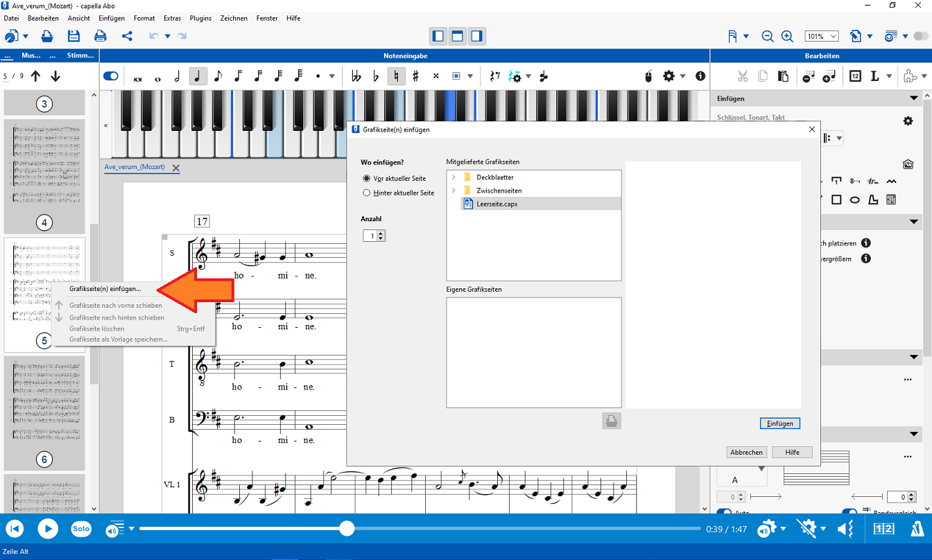The width and height of the screenshot is (932, 560).
Task: Open the Plugins menu
Action: coord(200,18)
